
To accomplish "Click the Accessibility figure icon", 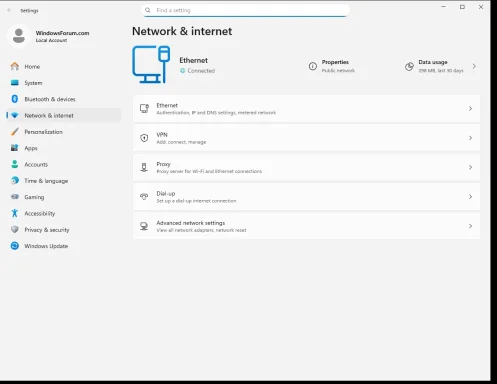I will click(15, 213).
